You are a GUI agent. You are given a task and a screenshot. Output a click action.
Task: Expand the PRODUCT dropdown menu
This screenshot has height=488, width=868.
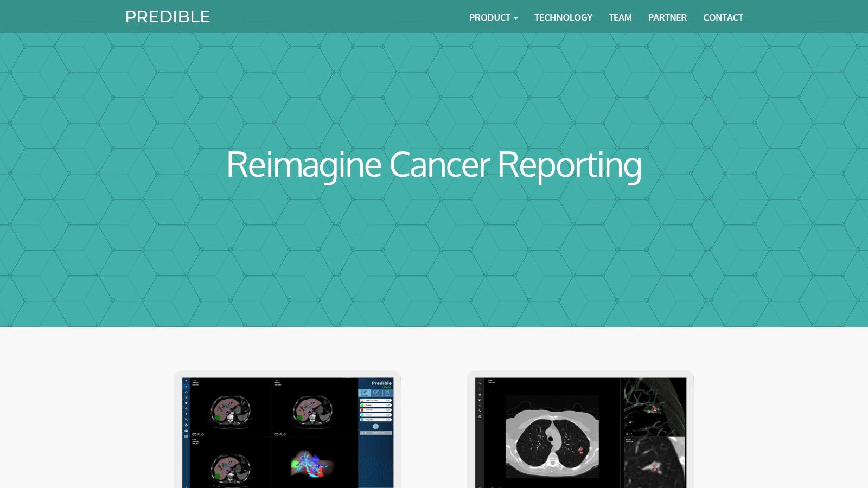tap(493, 17)
